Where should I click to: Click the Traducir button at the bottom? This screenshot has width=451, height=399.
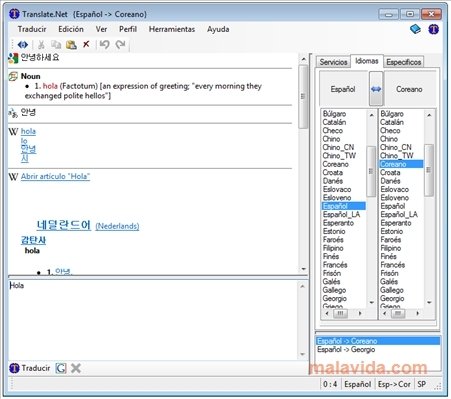pos(30,368)
